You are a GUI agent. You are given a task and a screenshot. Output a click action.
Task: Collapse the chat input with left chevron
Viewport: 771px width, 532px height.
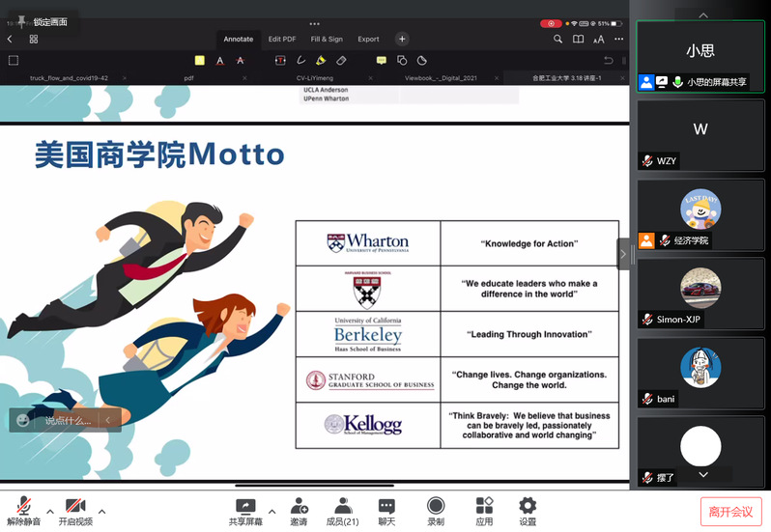coord(107,421)
